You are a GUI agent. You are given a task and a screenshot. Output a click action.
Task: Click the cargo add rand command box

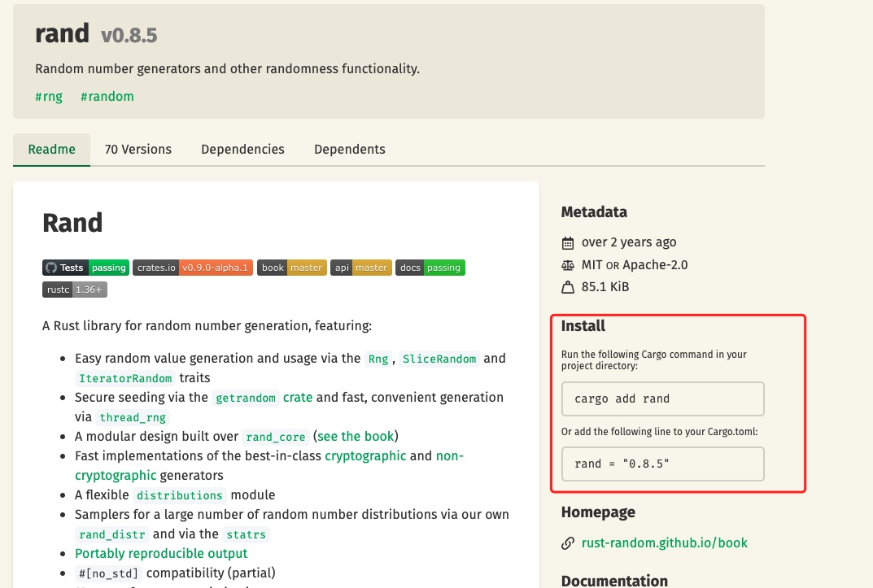662,399
